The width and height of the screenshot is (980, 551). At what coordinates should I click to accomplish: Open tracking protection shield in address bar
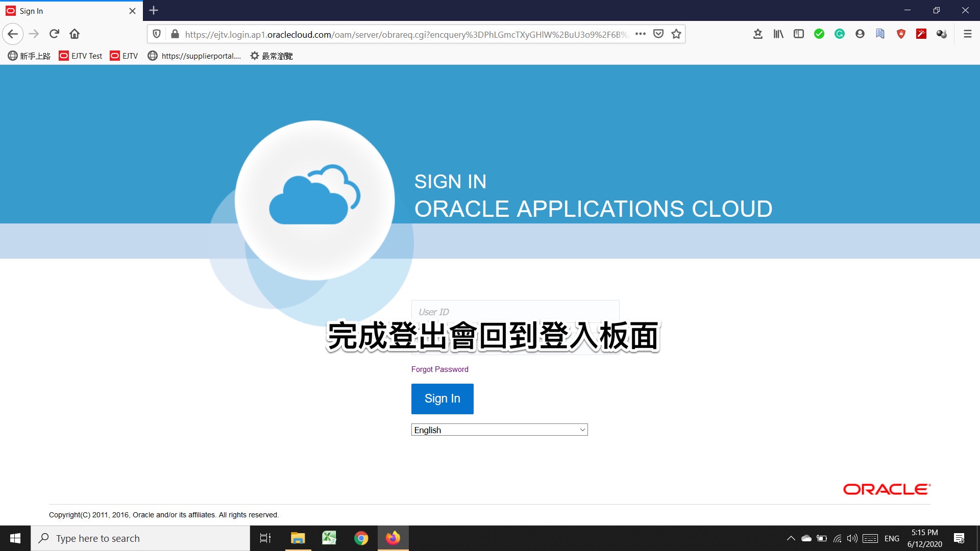pyautogui.click(x=157, y=34)
